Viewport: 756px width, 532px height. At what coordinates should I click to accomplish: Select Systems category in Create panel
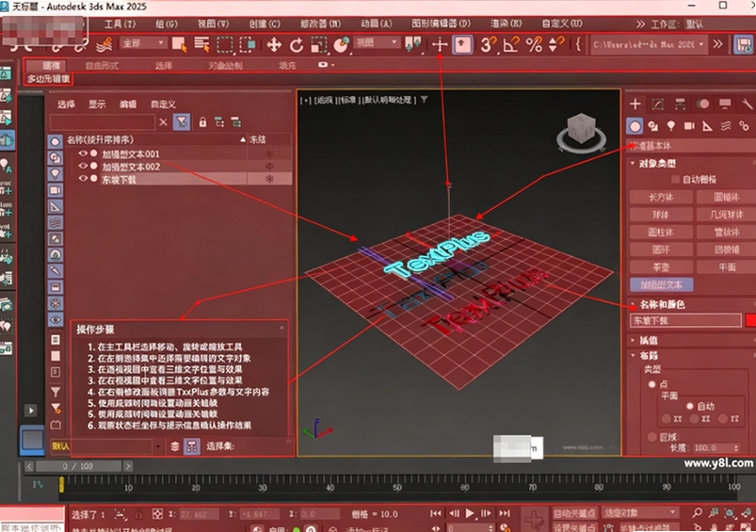[x=744, y=126]
